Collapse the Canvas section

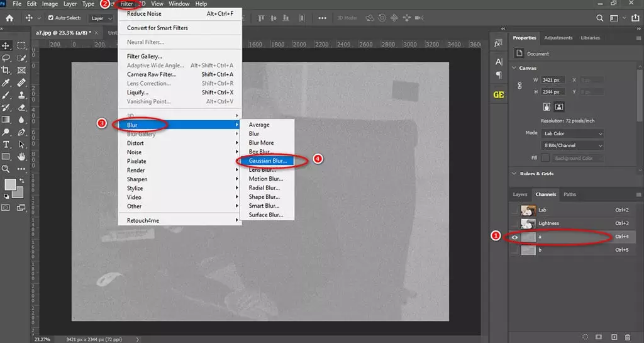point(514,68)
